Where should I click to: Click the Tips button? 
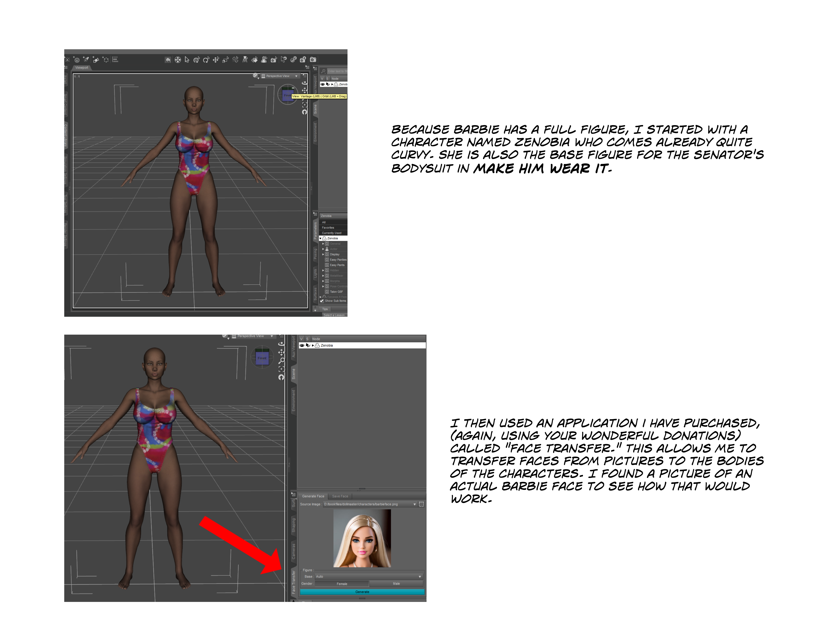[325, 309]
